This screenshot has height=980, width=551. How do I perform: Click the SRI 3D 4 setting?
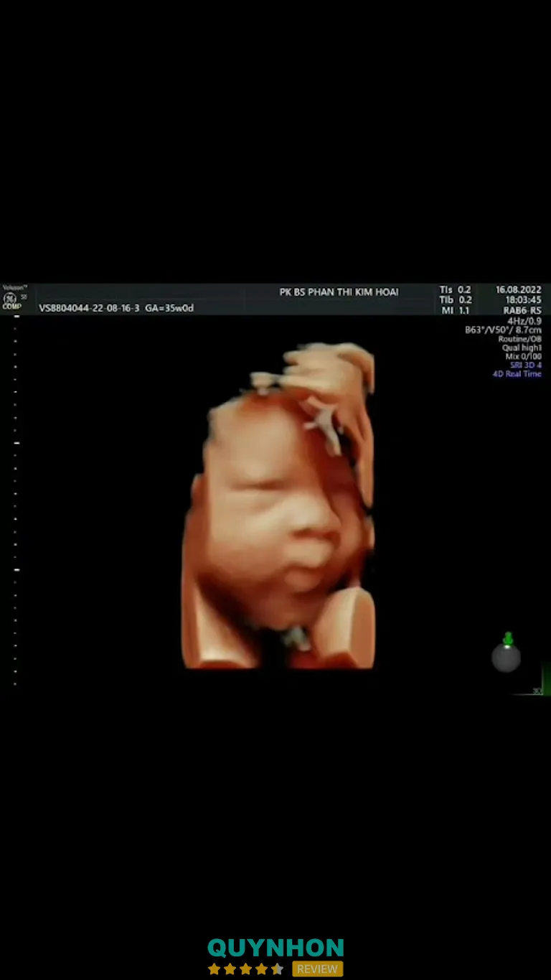click(x=525, y=365)
